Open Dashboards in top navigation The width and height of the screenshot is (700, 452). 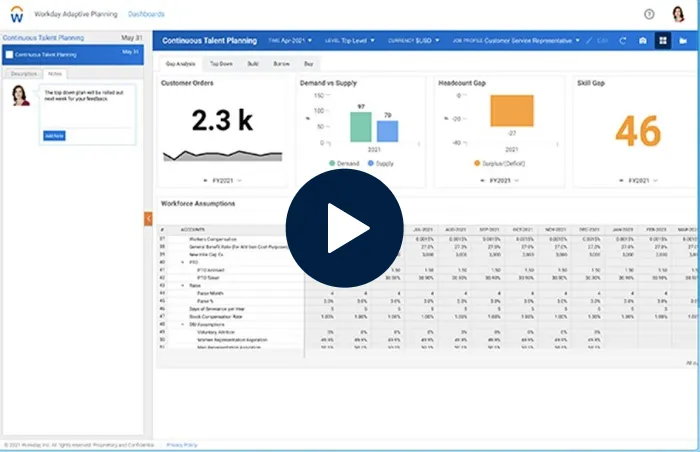pos(146,14)
